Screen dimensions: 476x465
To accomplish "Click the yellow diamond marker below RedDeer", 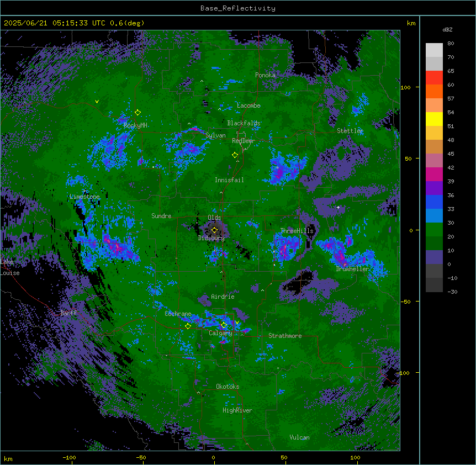I will click(235, 155).
